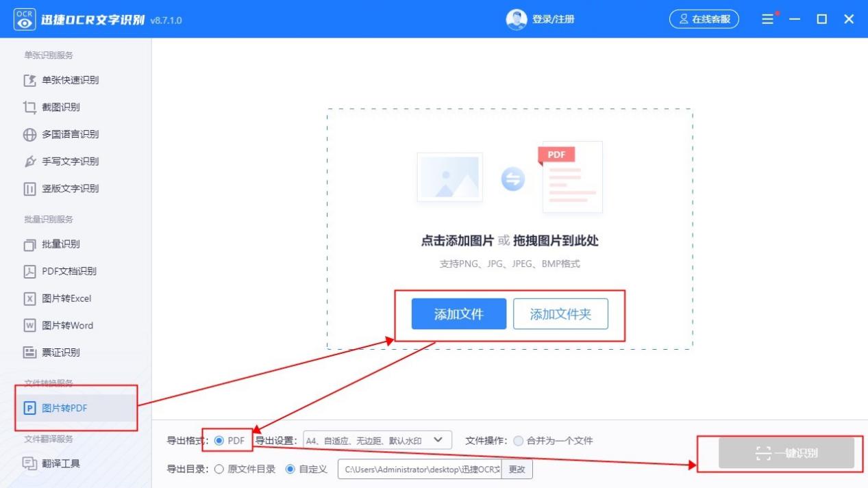This screenshot has height=488, width=868.
Task: Click the PDF文档识别 icon
Action: tap(29, 271)
